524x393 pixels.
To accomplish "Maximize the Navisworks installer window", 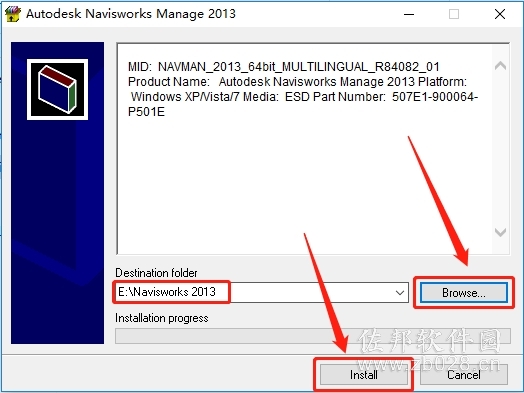I will pyautogui.click(x=454, y=14).
